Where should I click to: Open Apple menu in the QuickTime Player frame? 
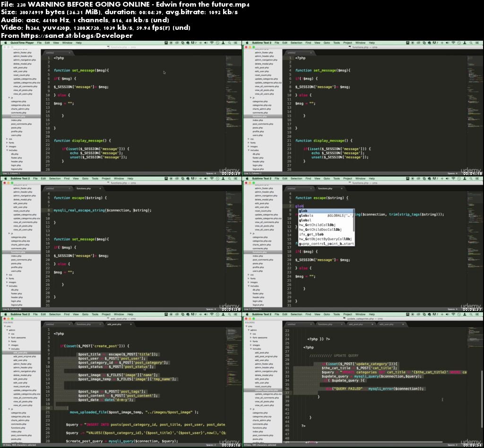5,43
